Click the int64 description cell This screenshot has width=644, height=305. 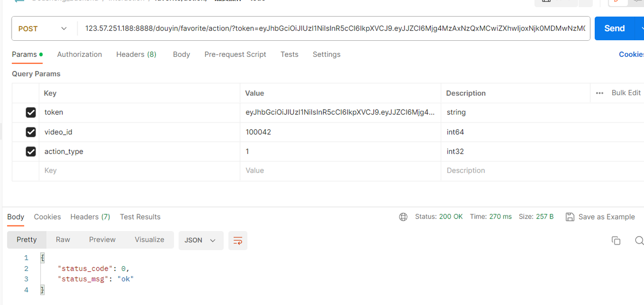coord(542,132)
